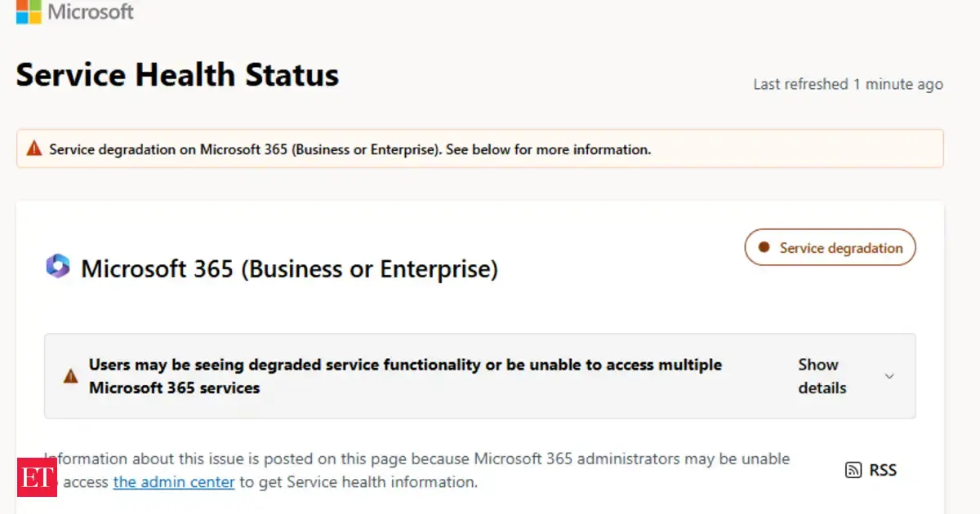Click the warning triangle in the top alert banner
Viewport: 980px width, 514px height.
point(33,148)
